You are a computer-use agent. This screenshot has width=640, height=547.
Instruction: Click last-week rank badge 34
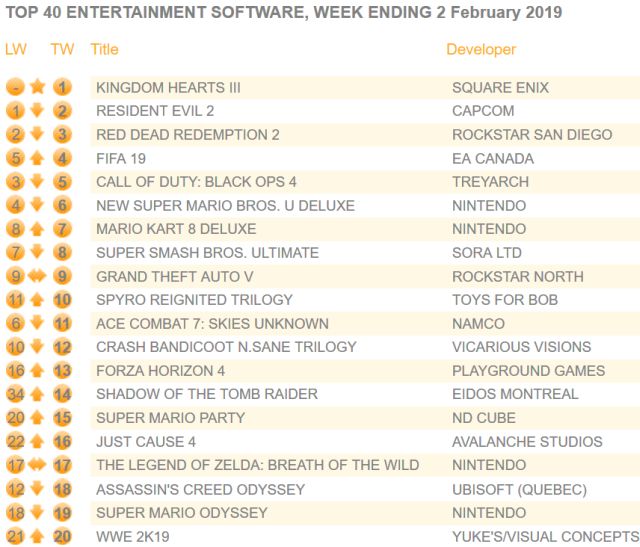pyautogui.click(x=15, y=394)
